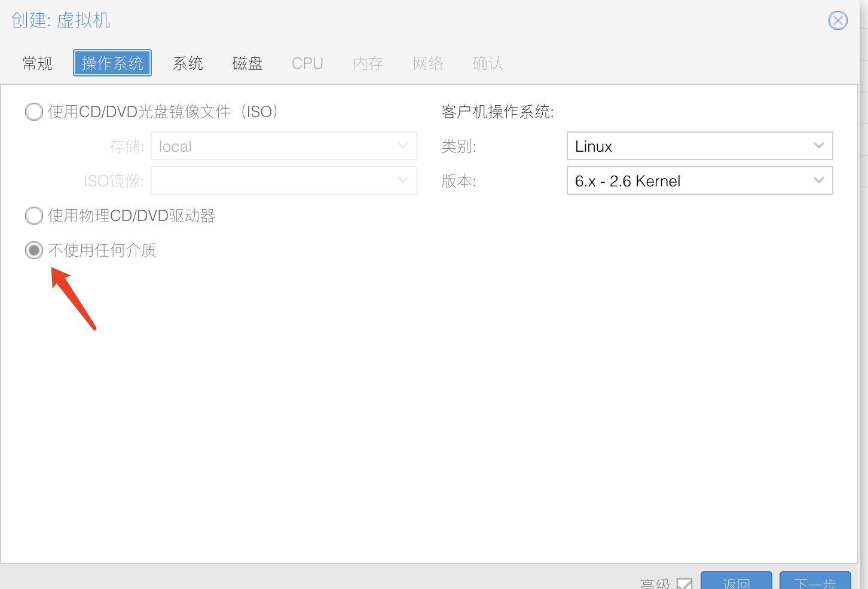Viewport: 868px width, 589px height.
Task: Toggle the 高级 checkbox
Action: (684, 584)
